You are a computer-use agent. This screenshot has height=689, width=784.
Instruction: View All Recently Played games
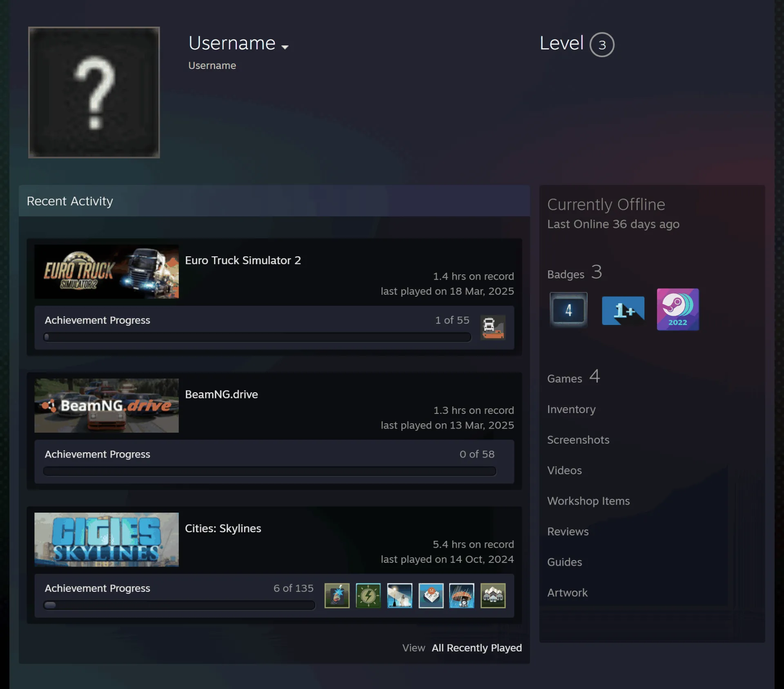click(x=477, y=648)
